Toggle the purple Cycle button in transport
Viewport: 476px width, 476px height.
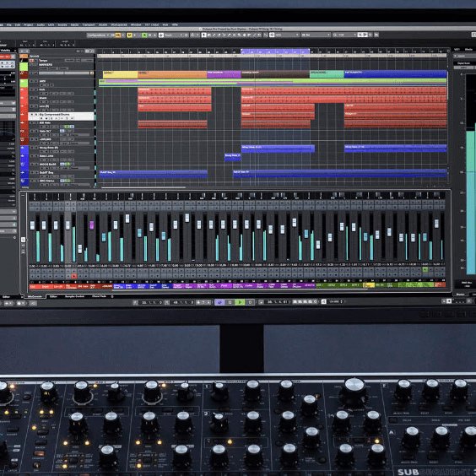click(219, 302)
